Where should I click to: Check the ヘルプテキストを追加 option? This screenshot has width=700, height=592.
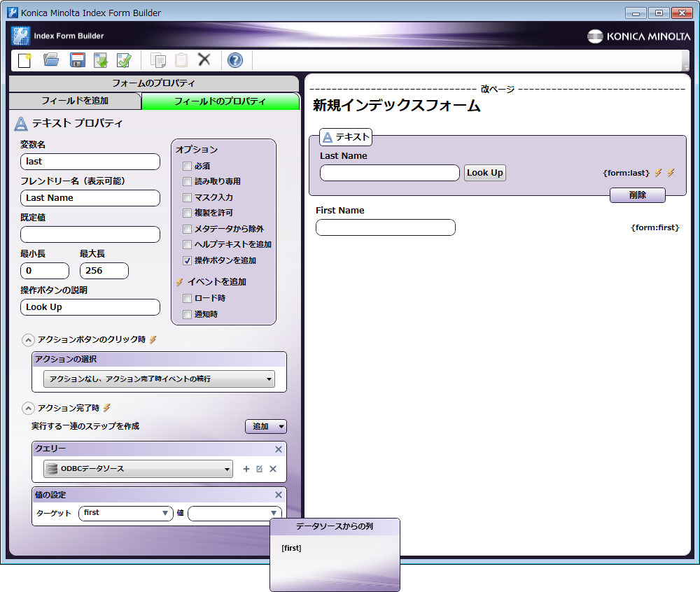[187, 244]
